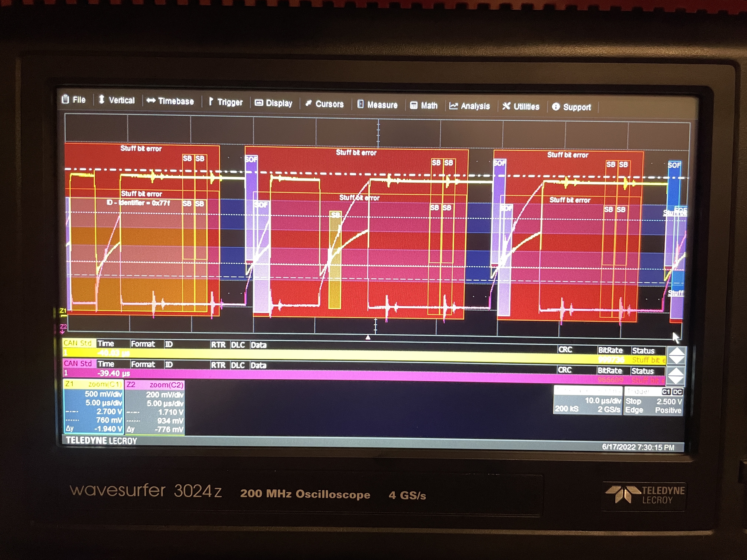Click the yellow row's Stuff bit status cell

(649, 360)
